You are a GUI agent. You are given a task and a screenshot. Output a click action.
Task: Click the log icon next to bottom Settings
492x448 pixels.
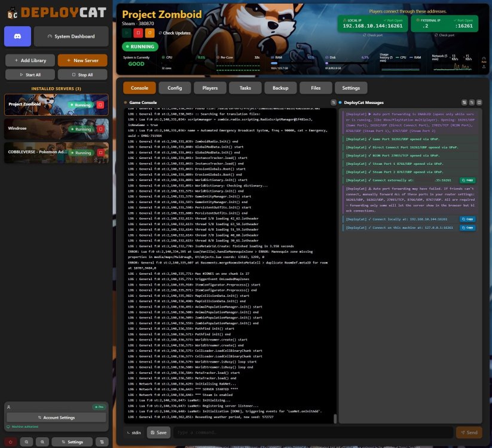coord(102,442)
